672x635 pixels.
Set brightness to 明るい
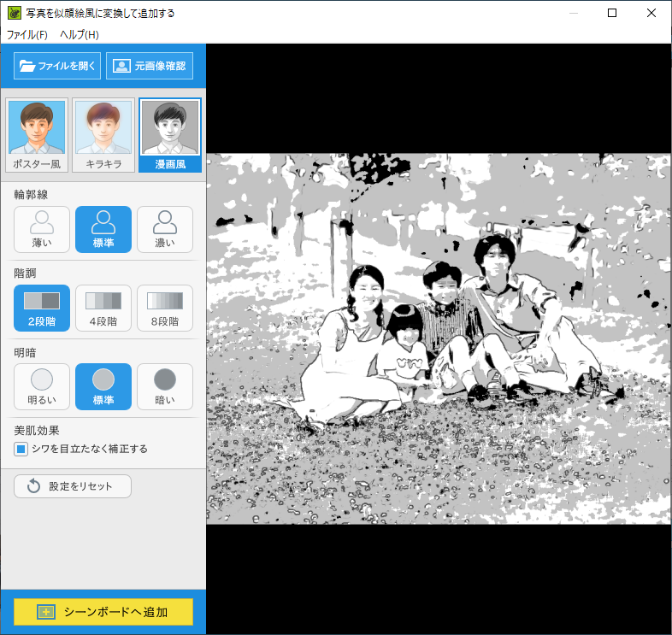pyautogui.click(x=42, y=386)
